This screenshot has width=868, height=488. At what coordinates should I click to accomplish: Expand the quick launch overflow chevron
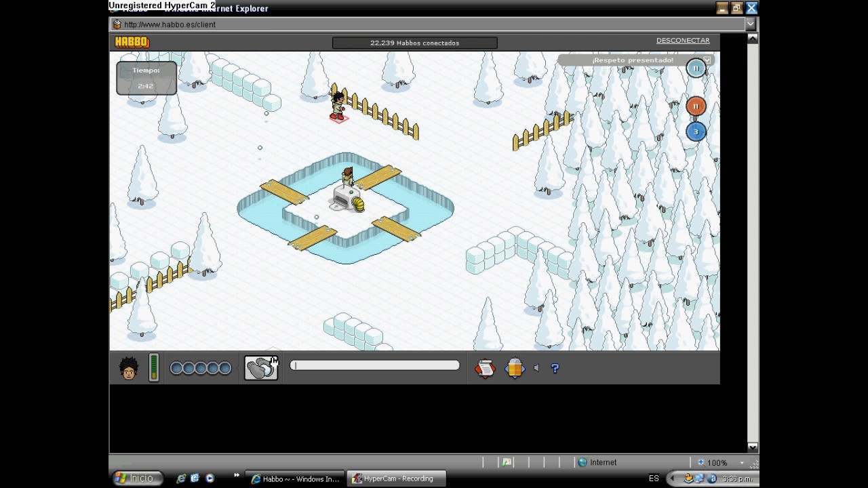(x=236, y=475)
